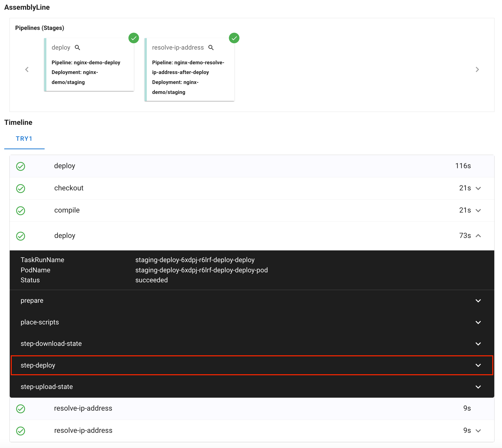Select the TRY1 timeline tab
Image resolution: width=502 pixels, height=448 pixels.
click(x=24, y=139)
